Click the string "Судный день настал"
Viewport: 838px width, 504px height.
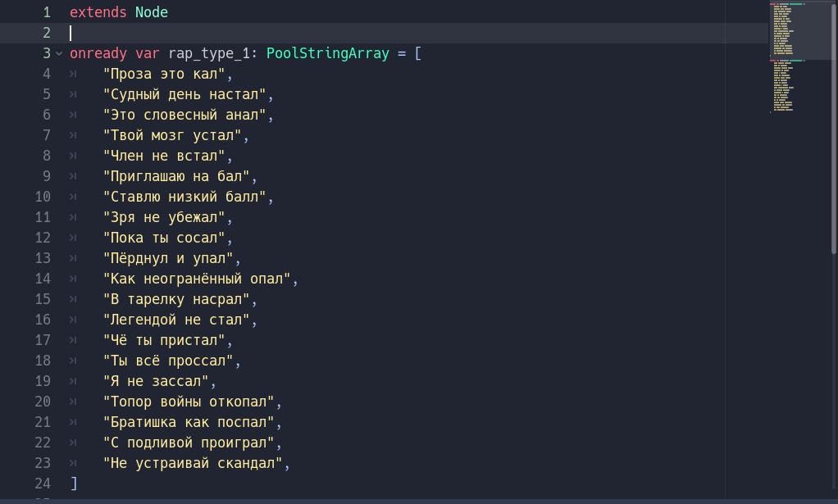coord(184,94)
